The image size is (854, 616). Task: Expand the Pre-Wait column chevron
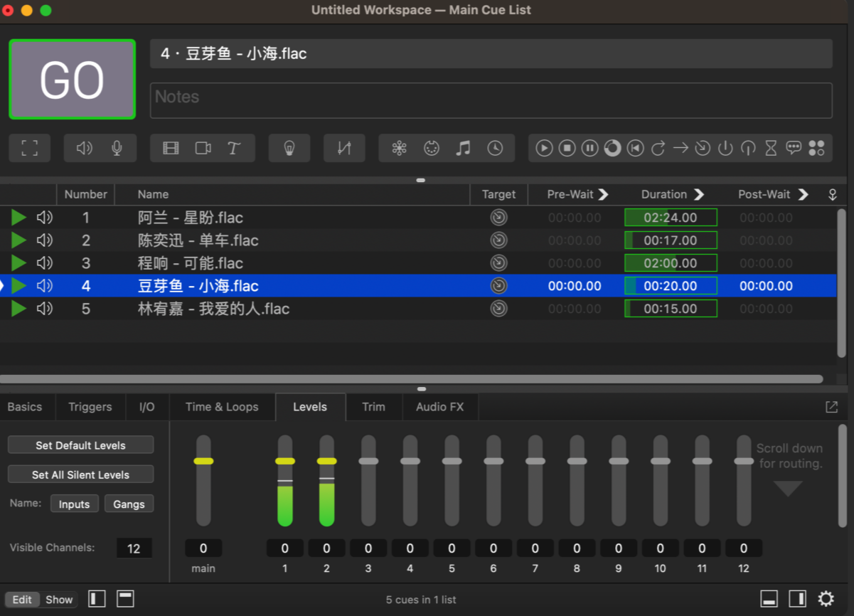[x=603, y=194]
